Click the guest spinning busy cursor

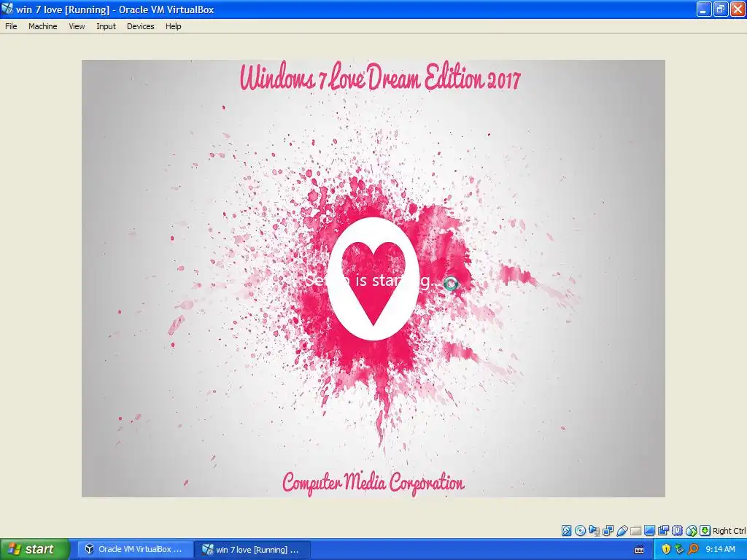coord(451,284)
